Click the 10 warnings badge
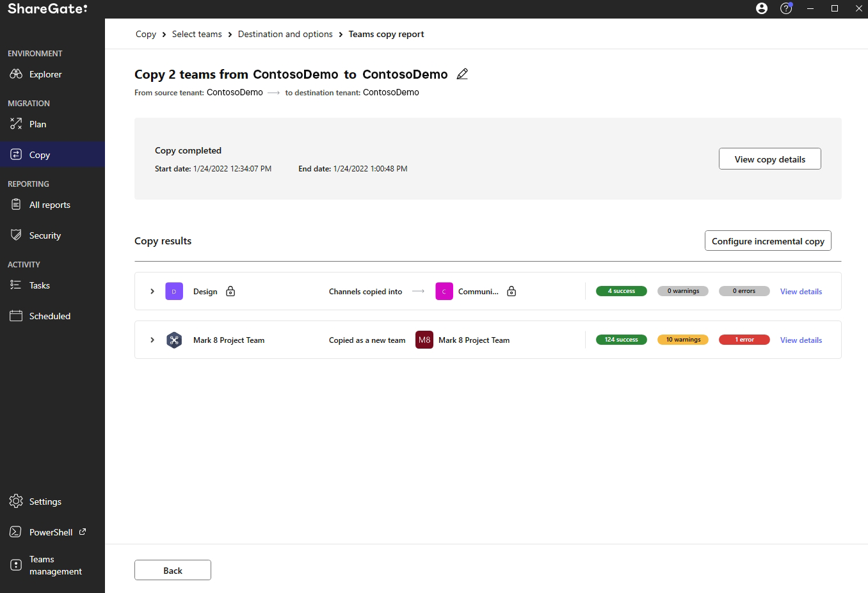This screenshot has height=593, width=868. tap(683, 340)
